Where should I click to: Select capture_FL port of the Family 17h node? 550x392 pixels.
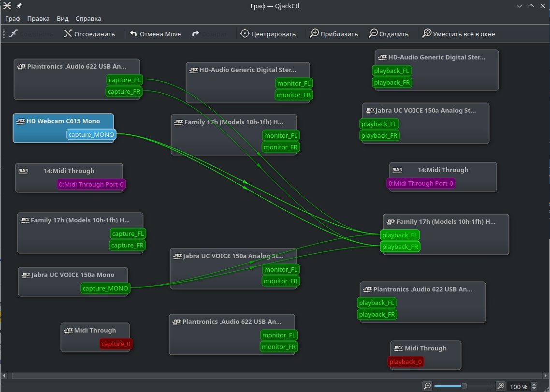pyautogui.click(x=128, y=233)
